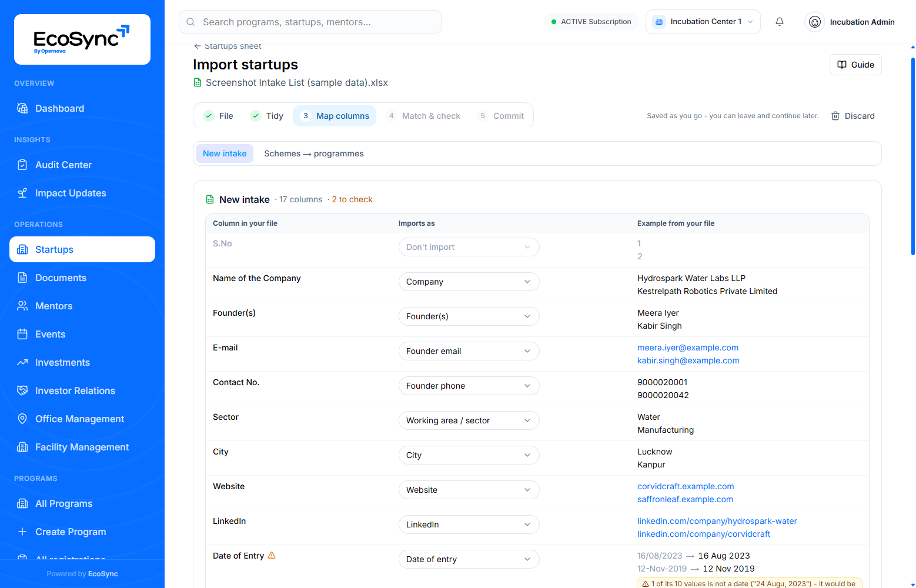Open the City mapping dropdown
The height and width of the screenshot is (588, 916).
tap(469, 455)
